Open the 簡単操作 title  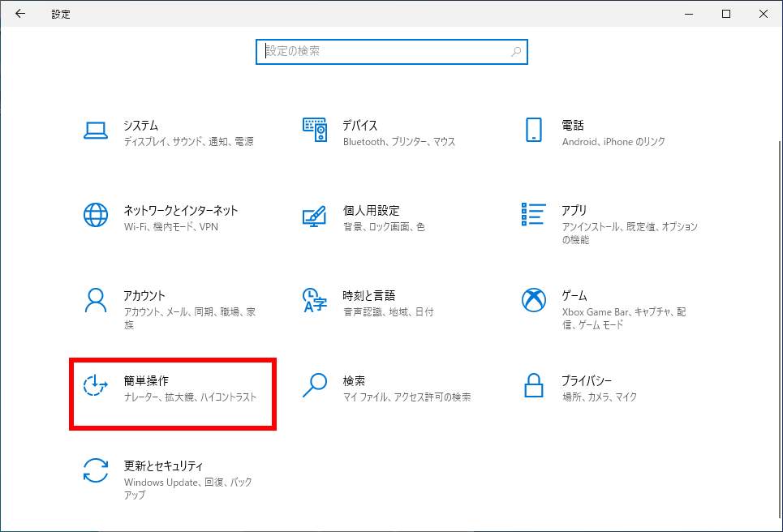click(146, 381)
